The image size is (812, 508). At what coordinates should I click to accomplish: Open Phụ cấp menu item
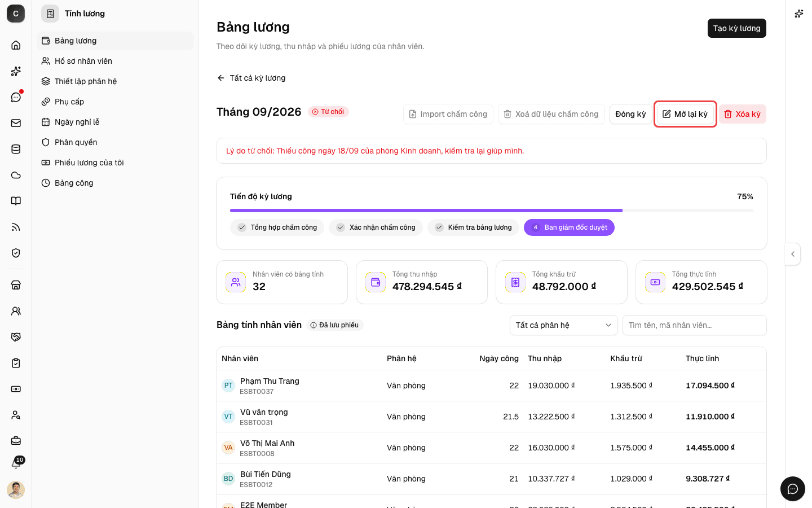(x=115, y=102)
